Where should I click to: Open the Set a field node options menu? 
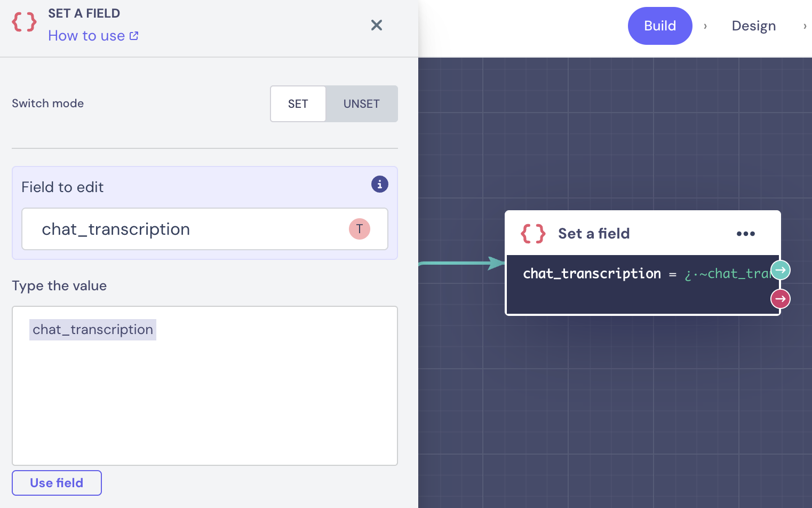point(745,234)
